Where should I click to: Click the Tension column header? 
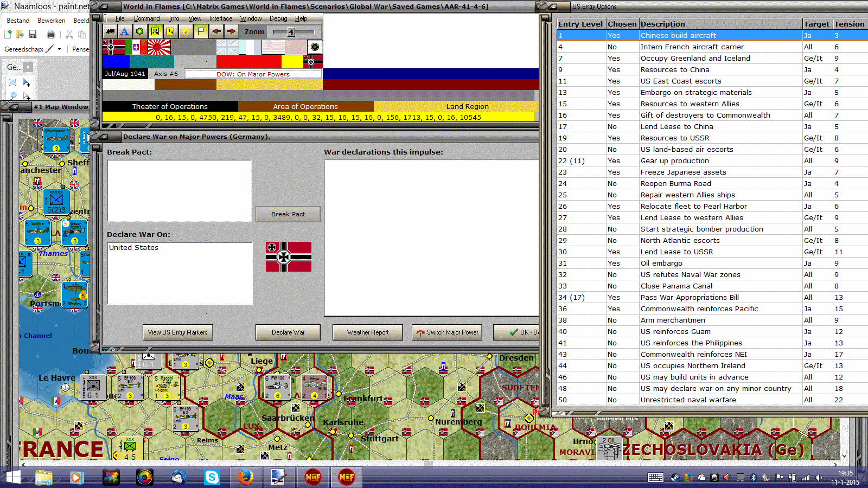coord(850,24)
